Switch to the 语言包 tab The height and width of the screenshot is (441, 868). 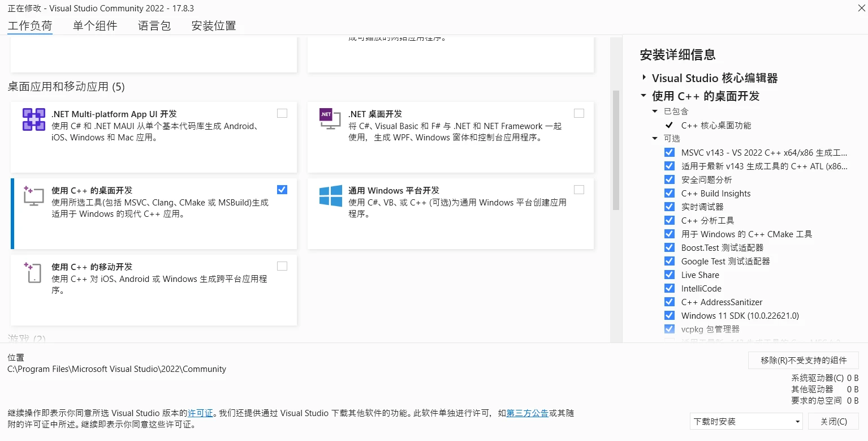tap(154, 25)
